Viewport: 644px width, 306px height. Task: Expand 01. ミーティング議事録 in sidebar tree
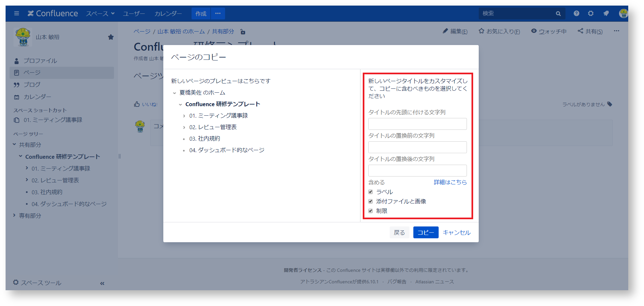coord(27,168)
